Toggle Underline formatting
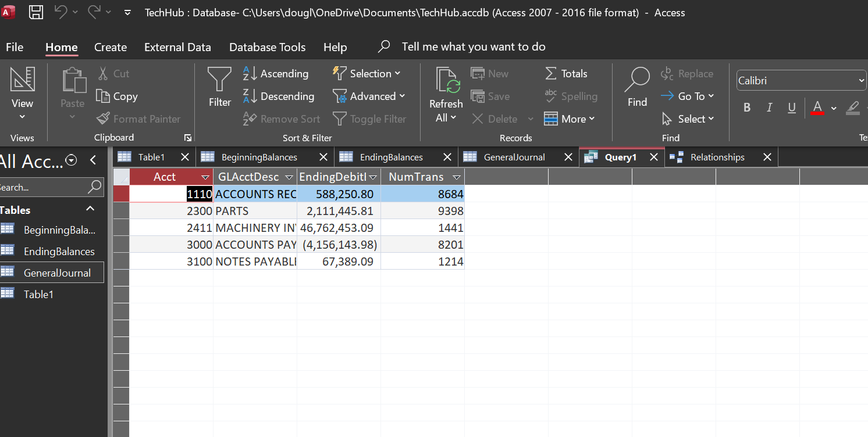The image size is (868, 437). (791, 108)
